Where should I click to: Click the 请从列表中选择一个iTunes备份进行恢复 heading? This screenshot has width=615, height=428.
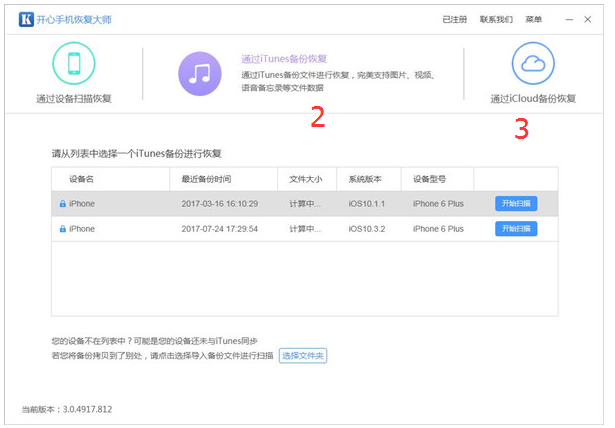[136, 153]
